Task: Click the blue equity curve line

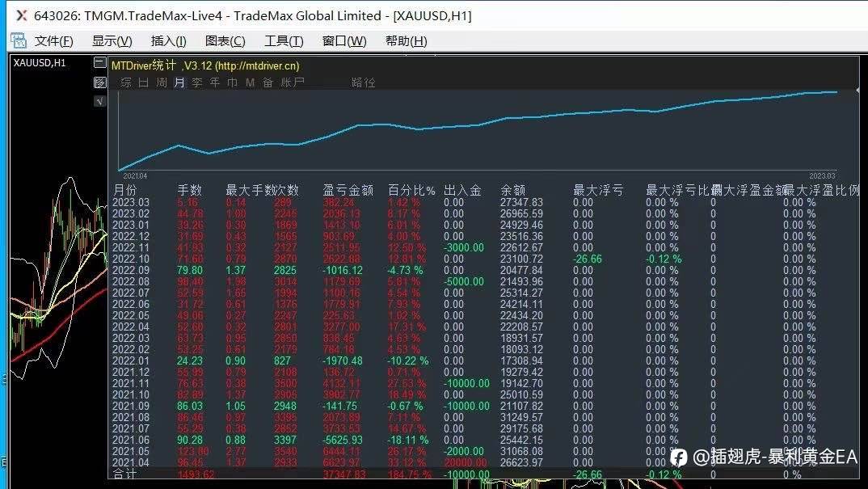Action: pos(477,126)
